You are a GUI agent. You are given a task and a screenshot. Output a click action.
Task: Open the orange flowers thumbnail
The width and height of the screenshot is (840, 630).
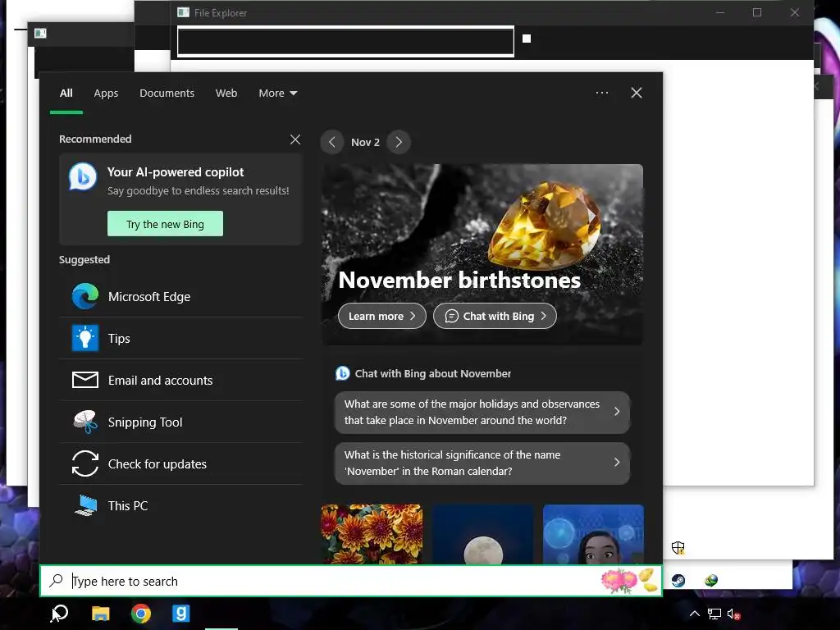tap(372, 533)
